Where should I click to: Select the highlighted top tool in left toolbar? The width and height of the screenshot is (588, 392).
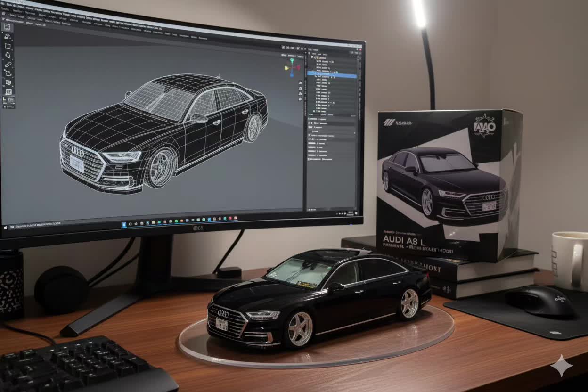click(8, 27)
